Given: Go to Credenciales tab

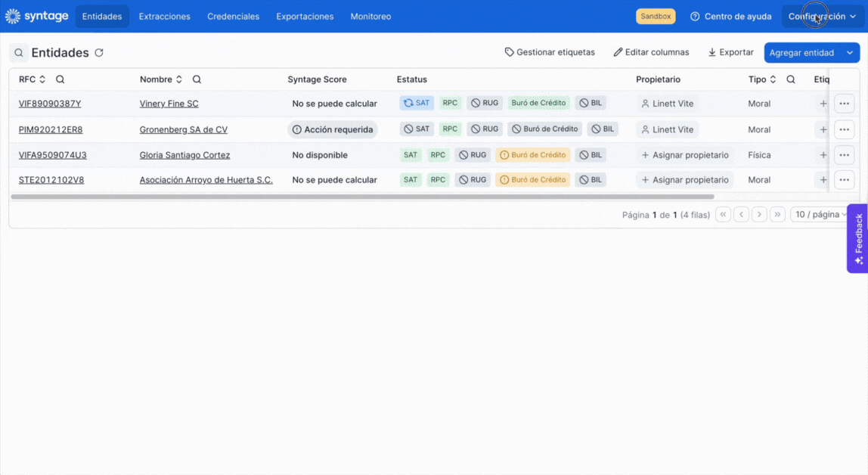Looking at the screenshot, I should 233,16.
